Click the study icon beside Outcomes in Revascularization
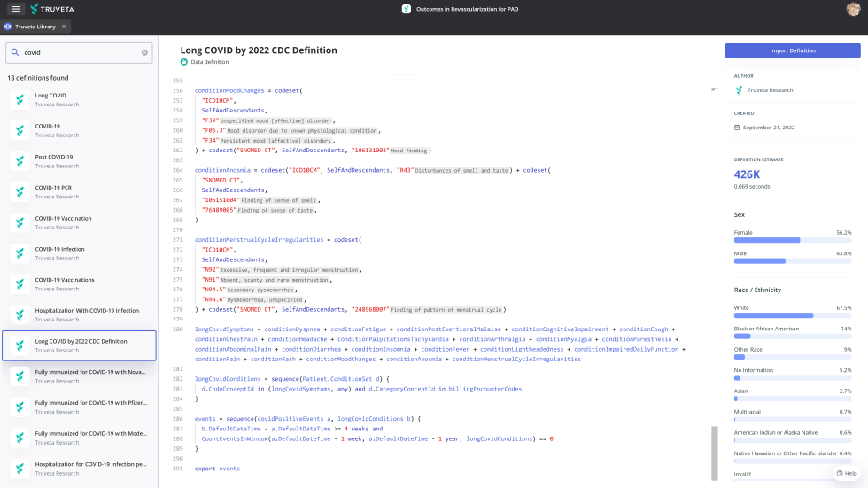 tap(406, 9)
